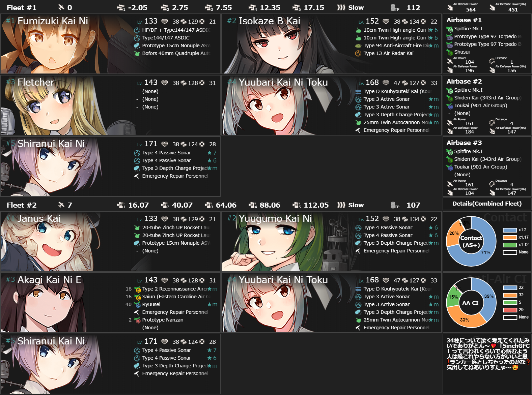Click the "Contact (AS+)" center label
Viewport: 532px width, 395px height.
pos(471,241)
